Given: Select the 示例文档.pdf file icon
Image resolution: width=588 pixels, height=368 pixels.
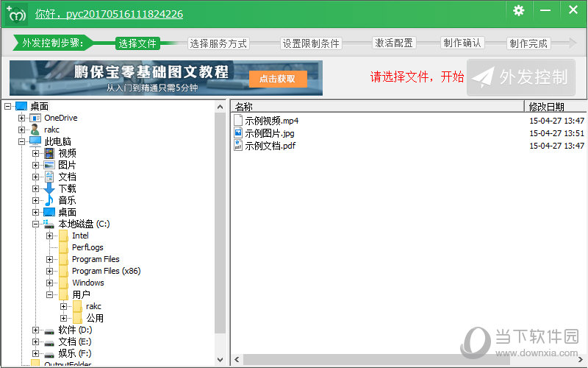Looking at the screenshot, I should 237,145.
